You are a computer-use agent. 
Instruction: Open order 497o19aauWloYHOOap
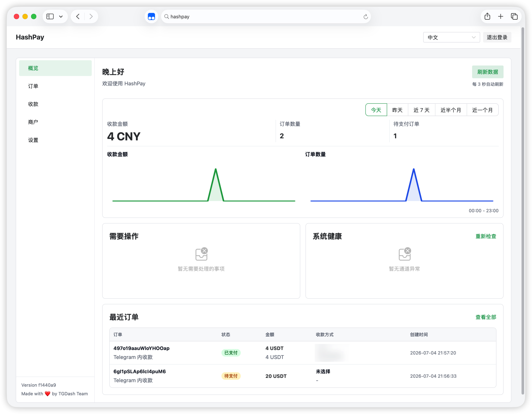141,348
